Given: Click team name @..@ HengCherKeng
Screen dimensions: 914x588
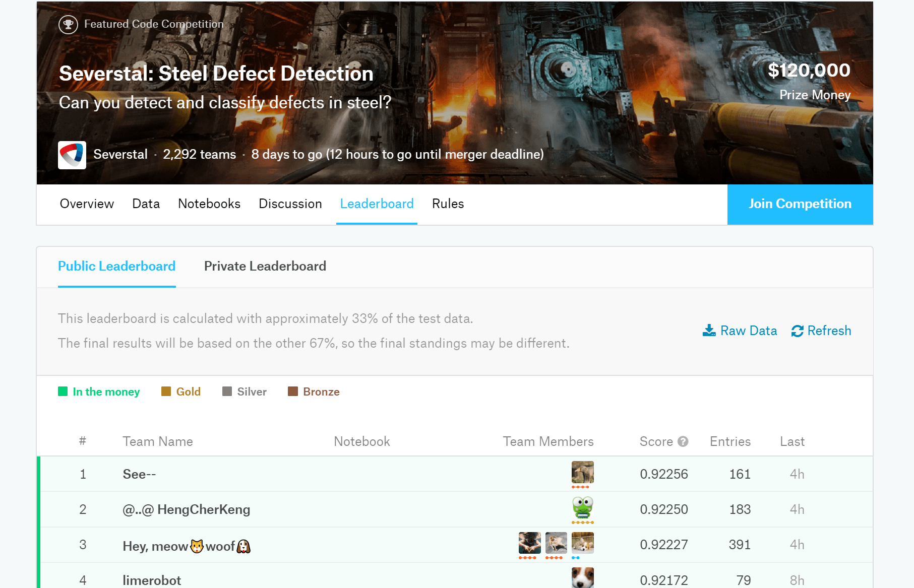Looking at the screenshot, I should point(187,509).
